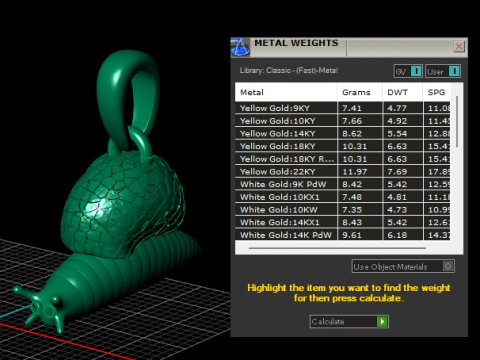
Task: Click the Calculate button label
Action: click(x=328, y=322)
